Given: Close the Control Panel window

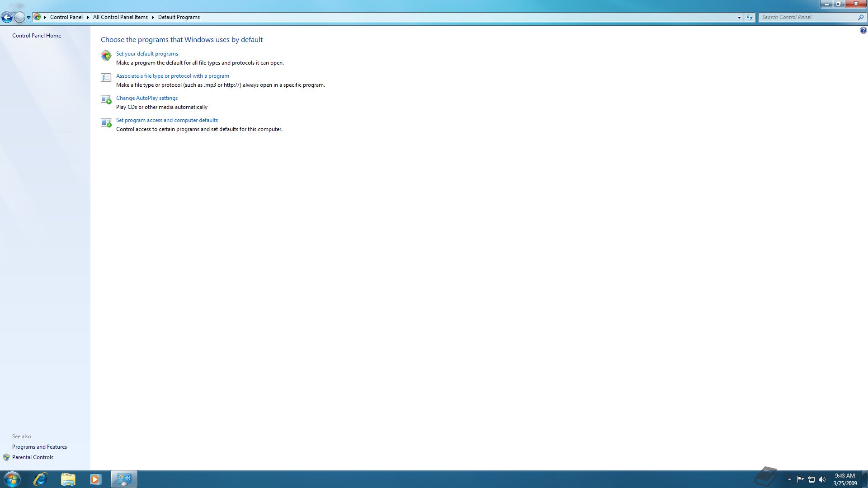Looking at the screenshot, I should (x=855, y=4).
